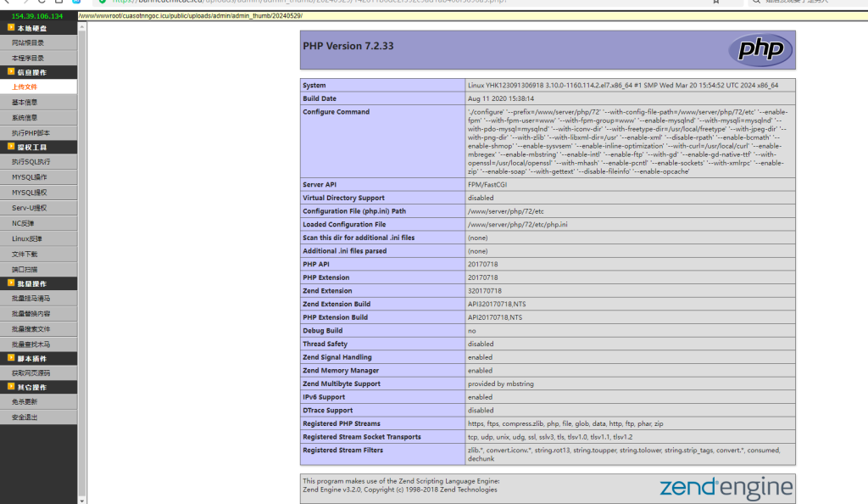The height and width of the screenshot is (504, 868).
Task: Open 批量替换内容 in the sidebar
Action: tap(39, 313)
